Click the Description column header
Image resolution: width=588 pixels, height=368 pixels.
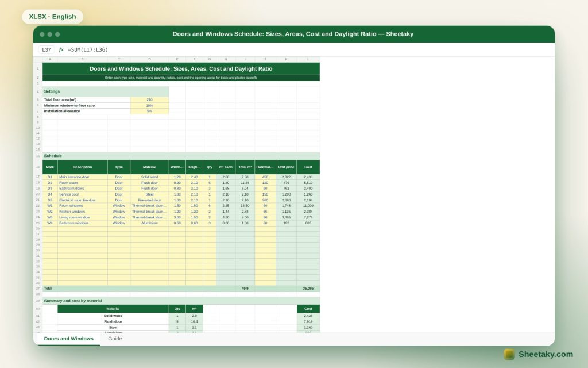coord(83,167)
